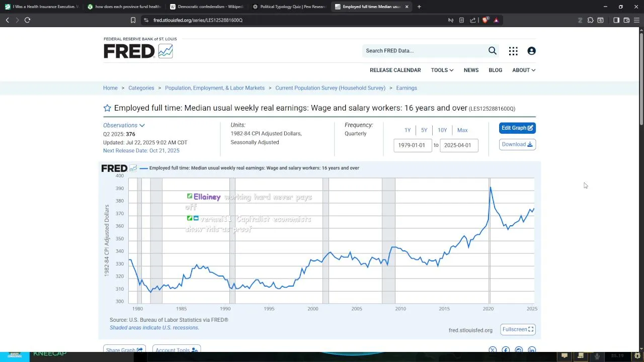The height and width of the screenshot is (362, 644).
Task: Open RELEASE CALENDAR
Action: tap(395, 70)
